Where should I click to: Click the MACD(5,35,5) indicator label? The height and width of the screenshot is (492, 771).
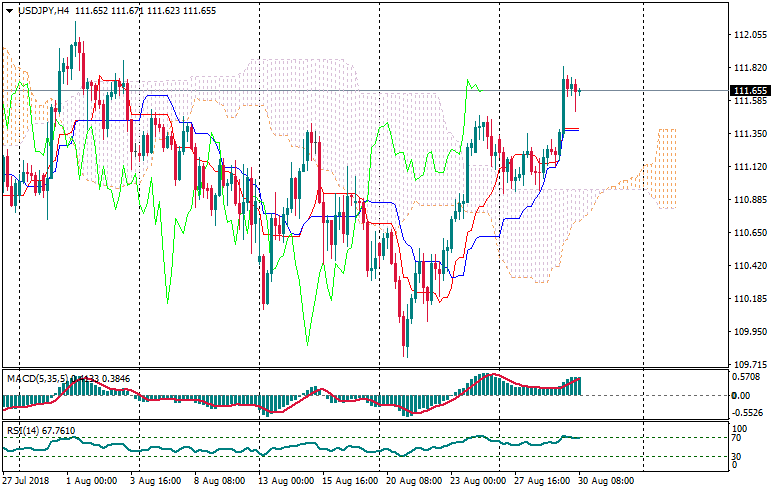tap(37, 378)
